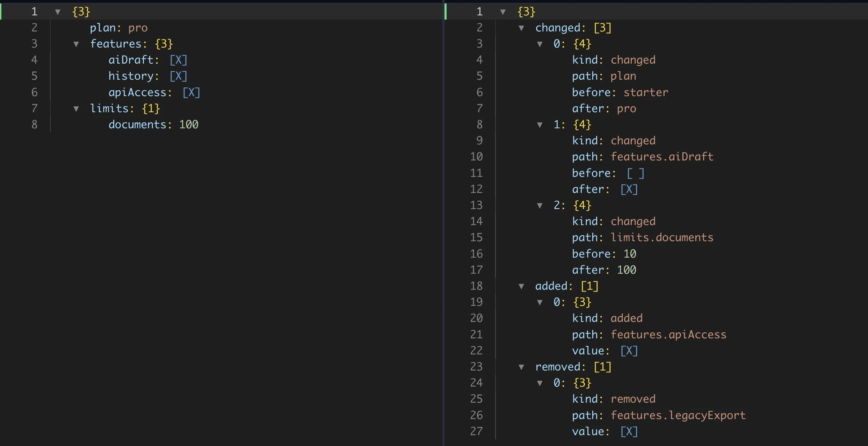The height and width of the screenshot is (446, 868).
Task: Click the limits size badge {1}
Action: pos(151,109)
